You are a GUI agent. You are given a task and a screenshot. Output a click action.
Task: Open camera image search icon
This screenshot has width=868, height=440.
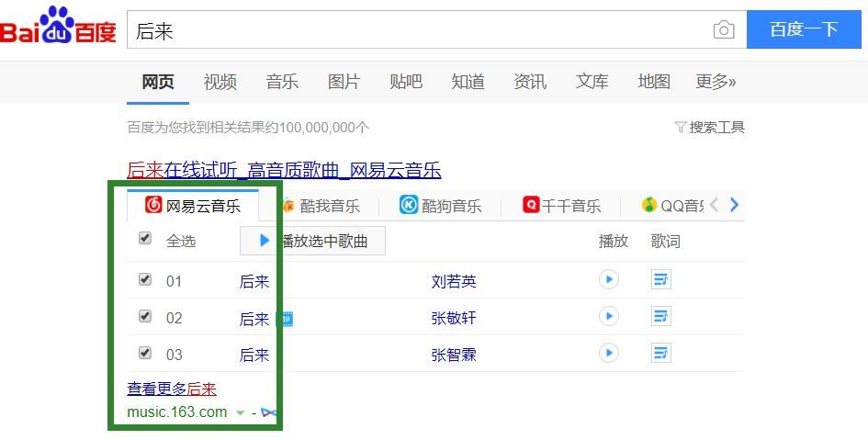click(x=724, y=29)
